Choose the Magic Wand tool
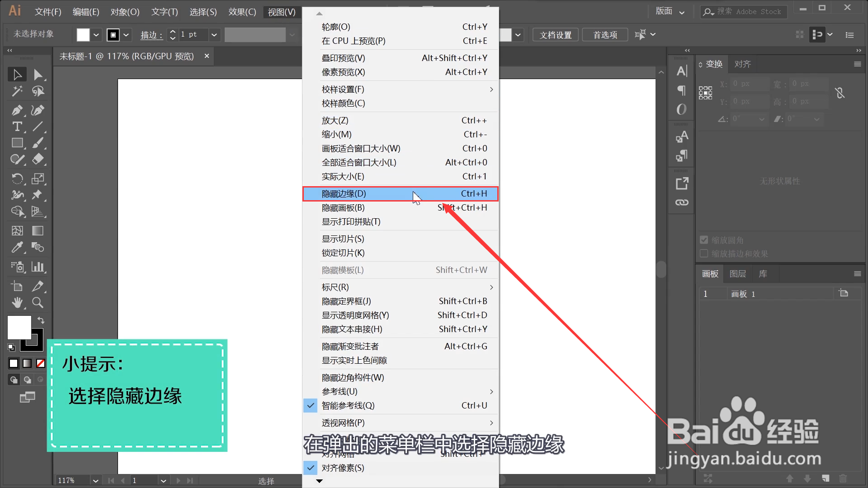The image size is (868, 488). click(x=17, y=92)
